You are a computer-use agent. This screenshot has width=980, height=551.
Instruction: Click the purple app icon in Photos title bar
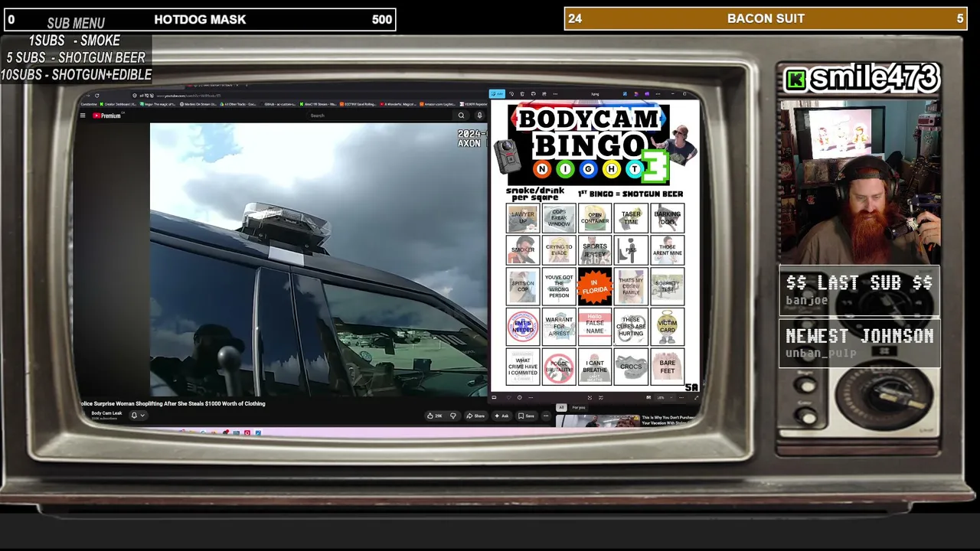coord(647,94)
